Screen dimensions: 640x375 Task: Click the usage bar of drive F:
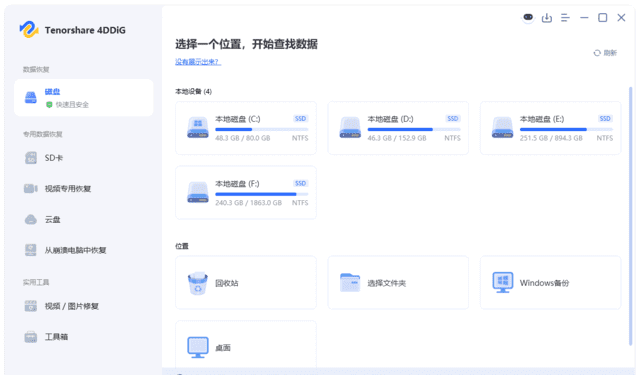pyautogui.click(x=262, y=194)
